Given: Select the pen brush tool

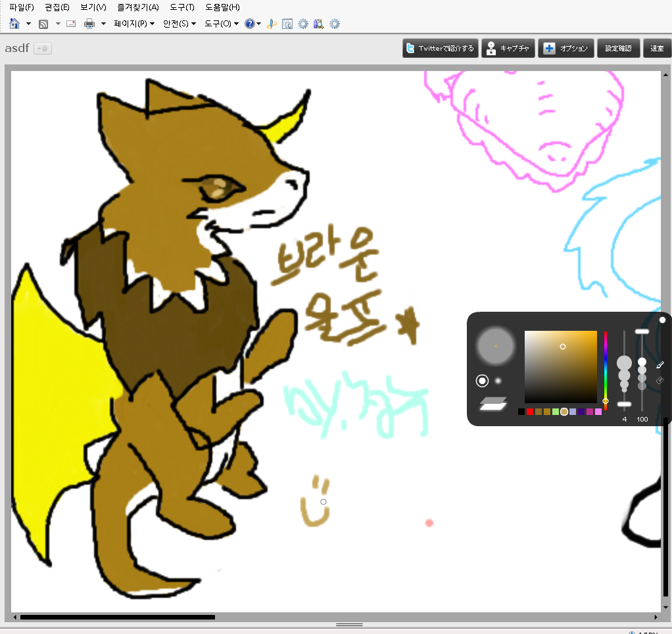Looking at the screenshot, I should pyautogui.click(x=660, y=365).
